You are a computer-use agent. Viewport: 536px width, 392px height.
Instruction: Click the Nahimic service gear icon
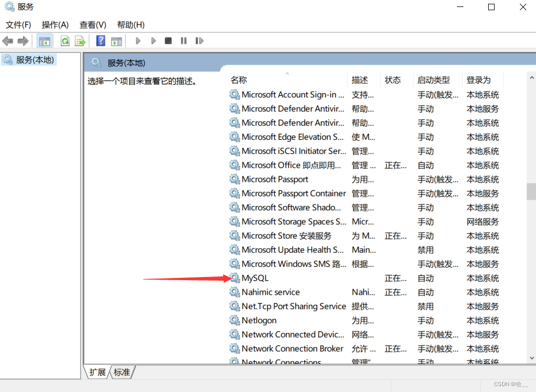pyautogui.click(x=234, y=292)
